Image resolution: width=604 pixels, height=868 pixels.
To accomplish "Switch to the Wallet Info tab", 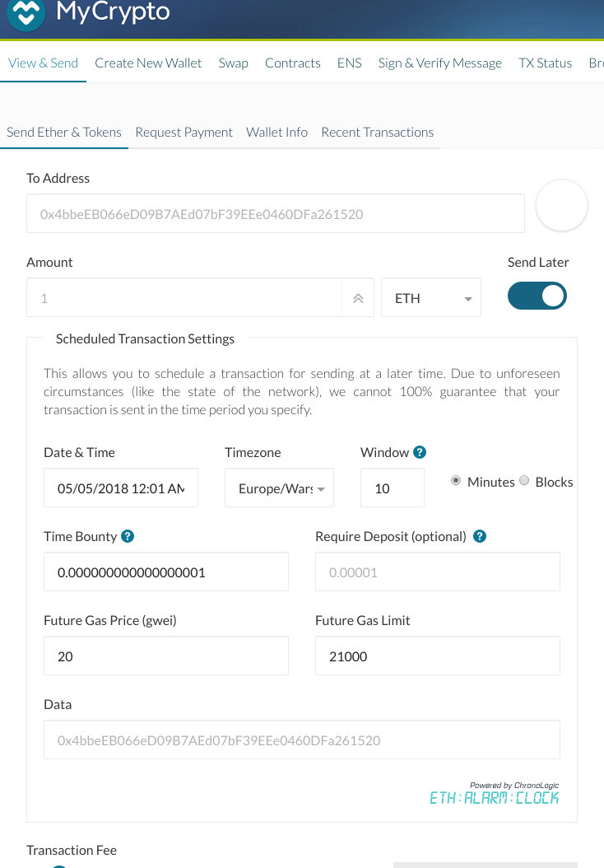I will point(276,132).
